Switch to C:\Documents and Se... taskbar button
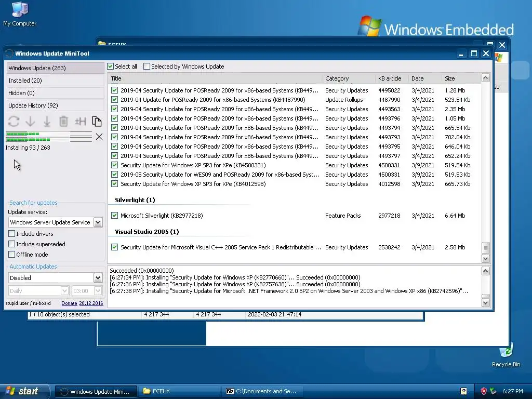This screenshot has height=399, width=532. 262,391
